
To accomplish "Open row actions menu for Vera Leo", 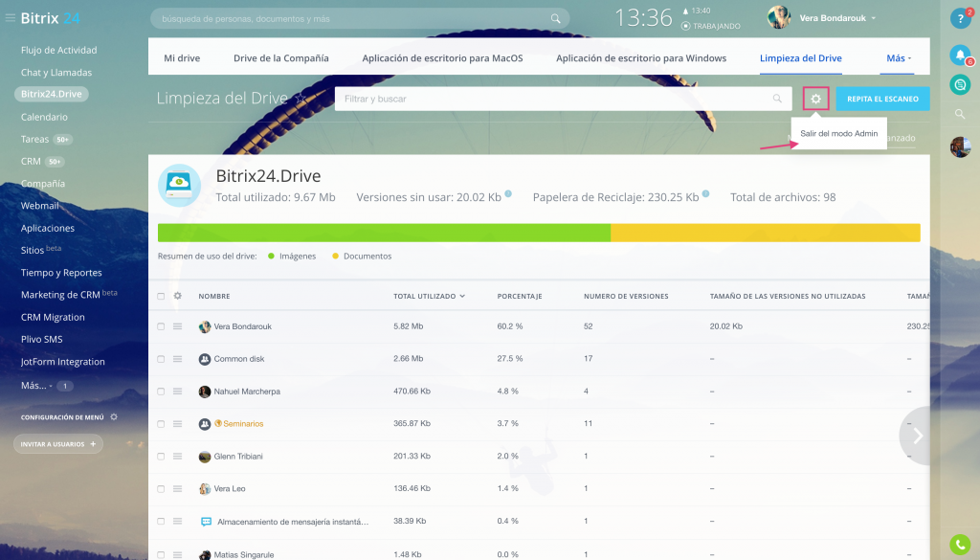I will tap(177, 489).
